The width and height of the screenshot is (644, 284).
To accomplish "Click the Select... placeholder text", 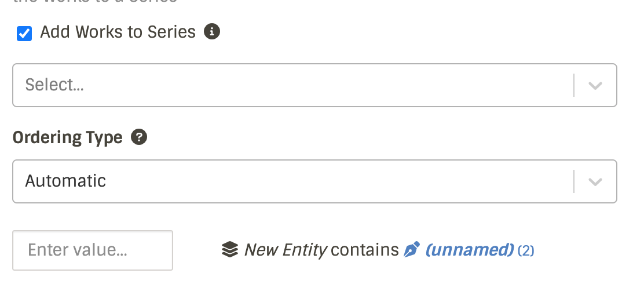I will click(x=54, y=85).
